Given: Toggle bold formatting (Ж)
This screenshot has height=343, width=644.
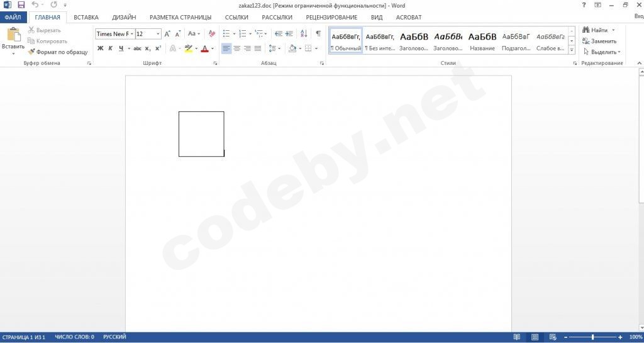Looking at the screenshot, I should (100, 48).
